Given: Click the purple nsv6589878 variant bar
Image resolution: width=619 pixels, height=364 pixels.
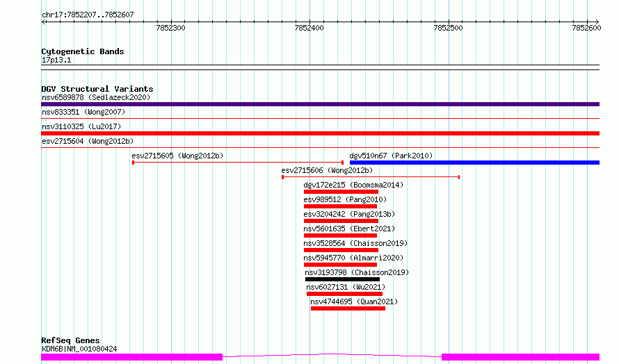Looking at the screenshot, I should click(x=320, y=104).
